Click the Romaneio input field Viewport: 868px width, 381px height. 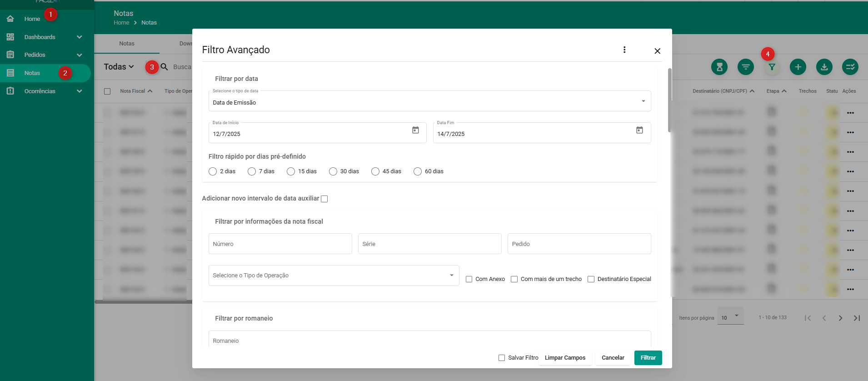pos(429,339)
